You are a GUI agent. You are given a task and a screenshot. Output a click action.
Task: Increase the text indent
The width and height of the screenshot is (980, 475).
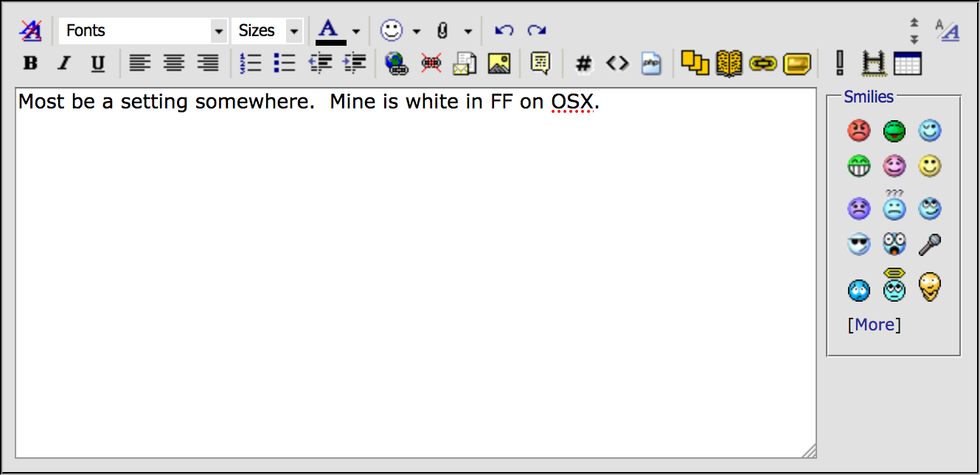[x=355, y=63]
